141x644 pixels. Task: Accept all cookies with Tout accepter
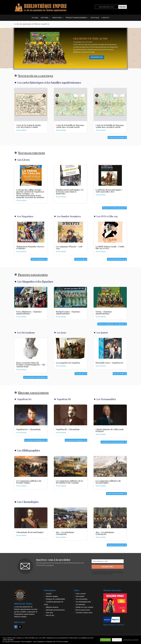click(105, 640)
